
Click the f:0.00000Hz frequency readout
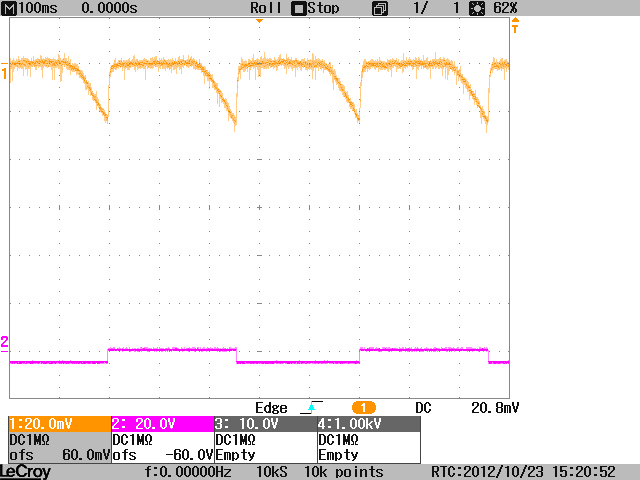[188, 472]
